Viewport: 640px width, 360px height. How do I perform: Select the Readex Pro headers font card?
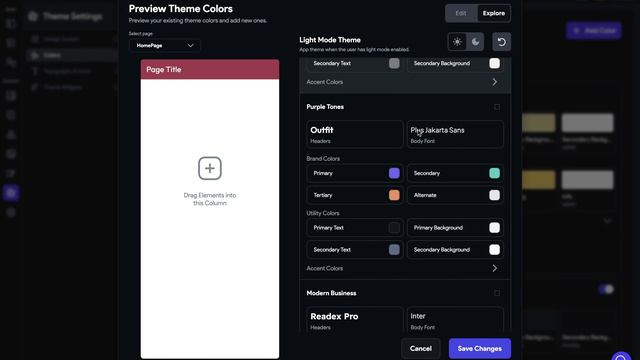[x=355, y=320]
